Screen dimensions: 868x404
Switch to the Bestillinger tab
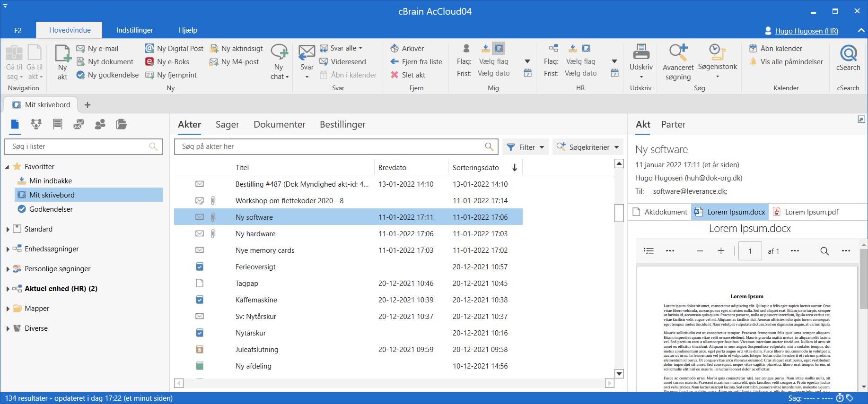click(x=342, y=124)
